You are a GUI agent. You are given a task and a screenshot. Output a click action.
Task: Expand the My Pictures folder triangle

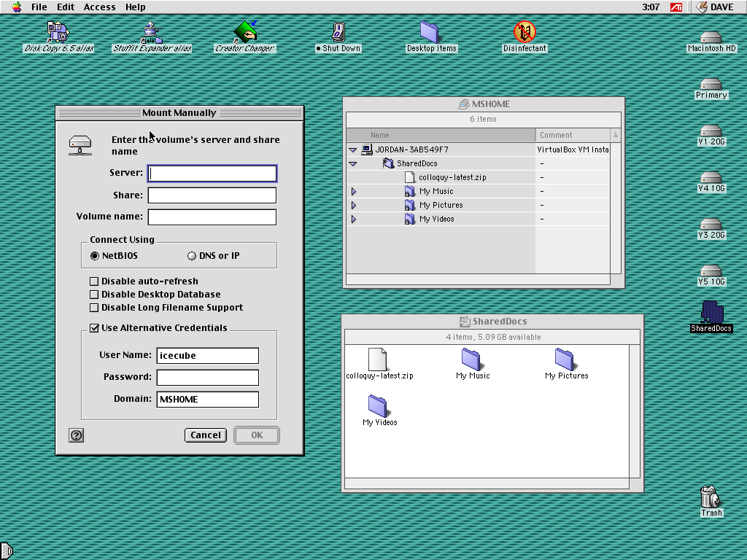click(354, 205)
